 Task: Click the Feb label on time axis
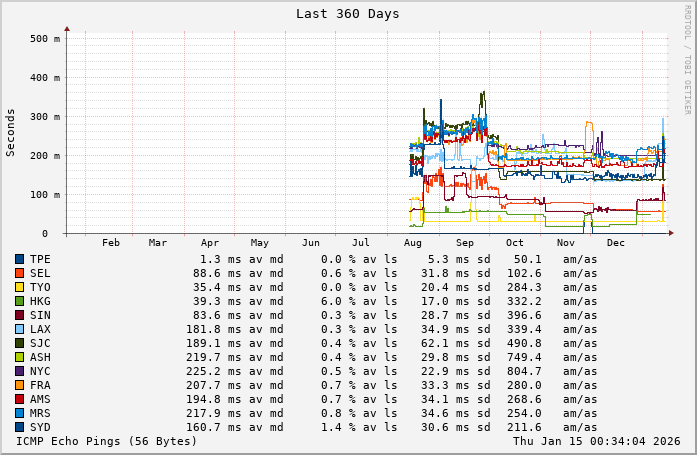click(x=110, y=243)
